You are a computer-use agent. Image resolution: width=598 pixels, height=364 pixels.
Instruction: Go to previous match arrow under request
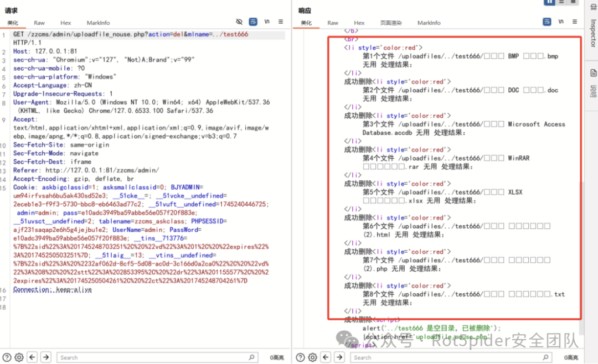[x=33, y=357]
